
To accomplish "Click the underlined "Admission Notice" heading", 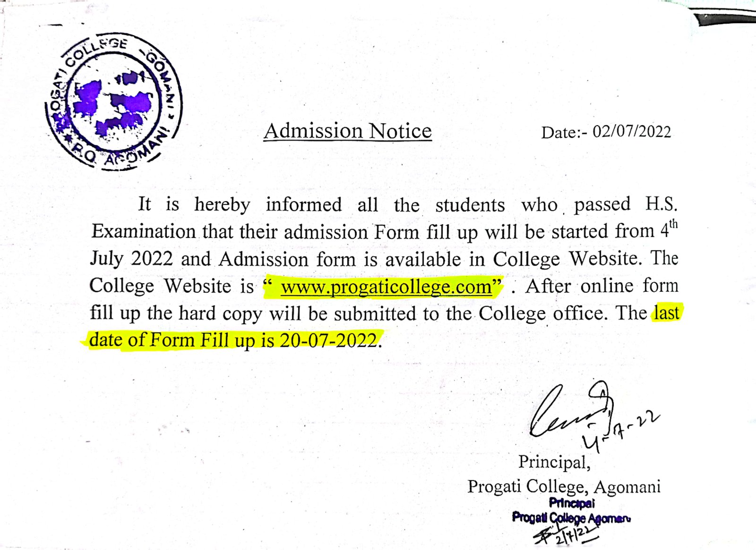I will [347, 131].
